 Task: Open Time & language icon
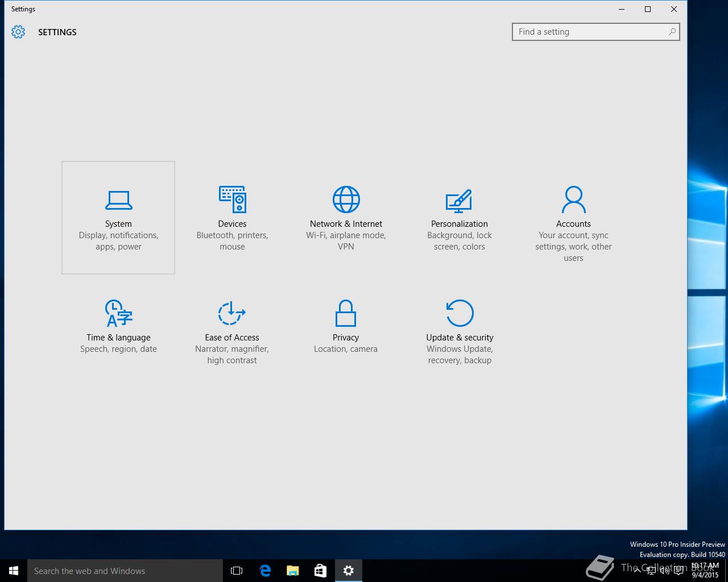pyautogui.click(x=118, y=313)
